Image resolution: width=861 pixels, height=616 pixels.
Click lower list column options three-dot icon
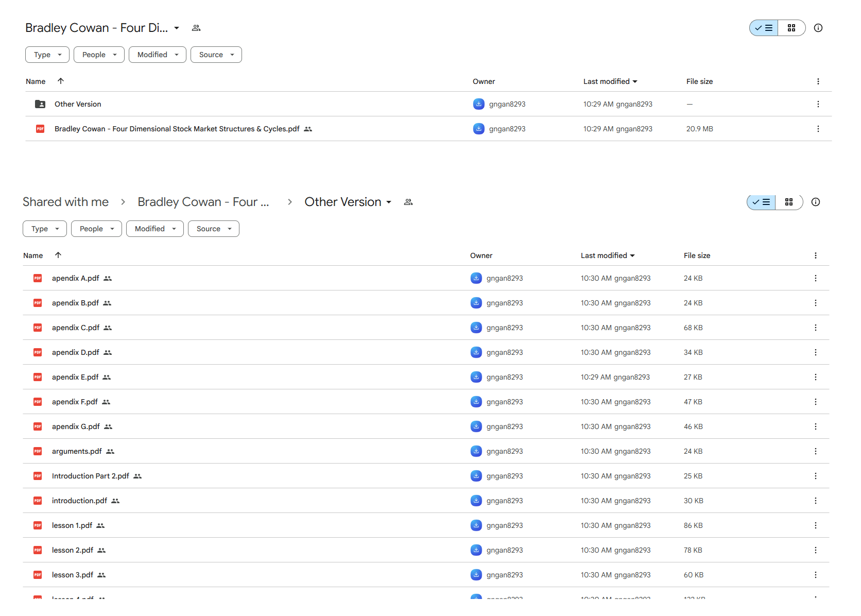tap(815, 255)
